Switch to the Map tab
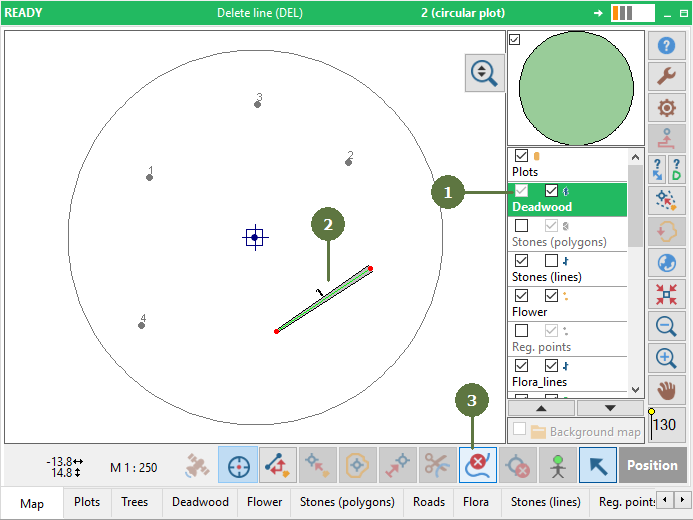The image size is (693, 520). (x=32, y=503)
